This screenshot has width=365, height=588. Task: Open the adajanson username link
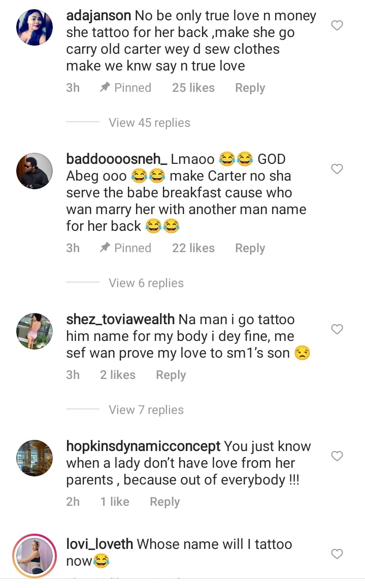(98, 16)
